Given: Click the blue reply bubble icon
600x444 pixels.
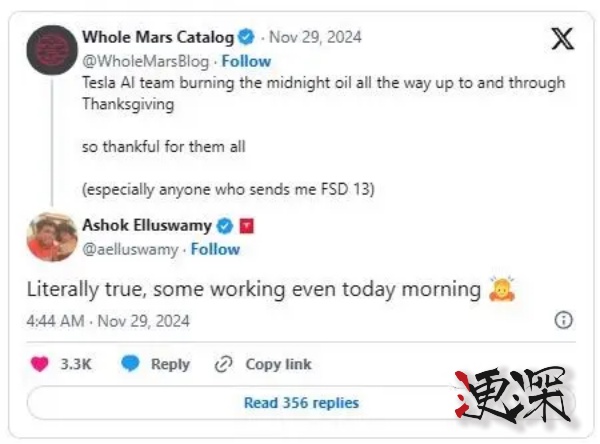Looking at the screenshot, I should (130, 364).
